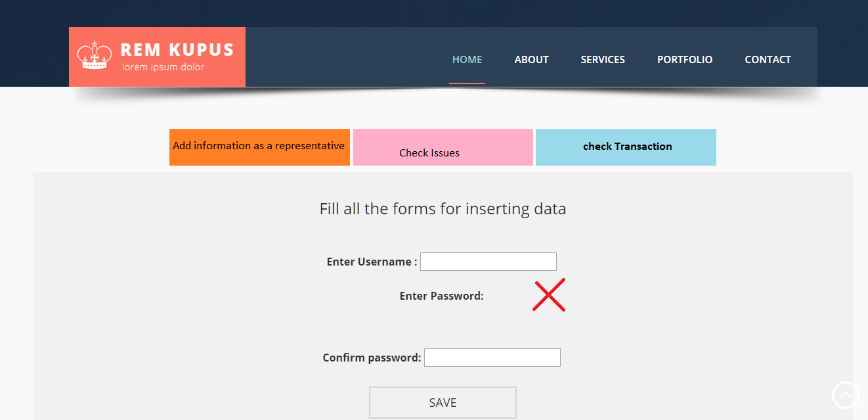This screenshot has height=420, width=868.
Task: Click the Fill all the forms heading
Action: pyautogui.click(x=443, y=209)
